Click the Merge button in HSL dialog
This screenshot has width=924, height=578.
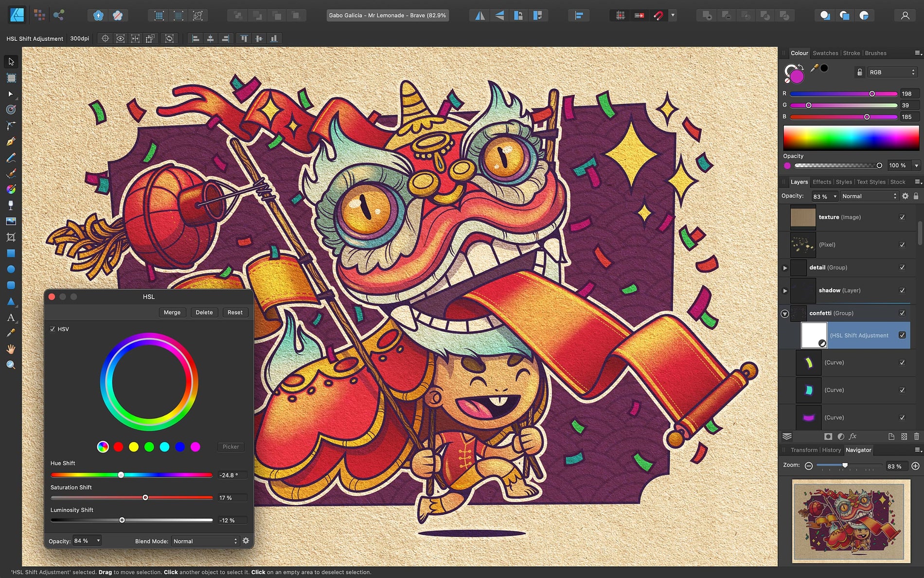click(x=172, y=312)
